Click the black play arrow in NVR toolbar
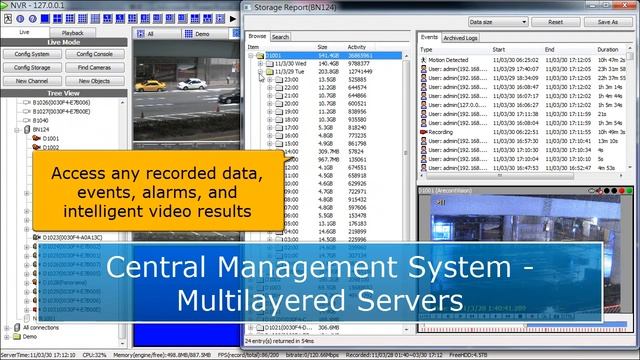 [233, 19]
